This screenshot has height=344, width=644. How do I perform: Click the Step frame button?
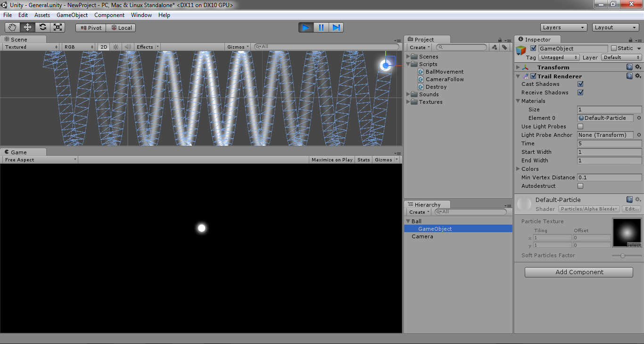[x=336, y=27]
